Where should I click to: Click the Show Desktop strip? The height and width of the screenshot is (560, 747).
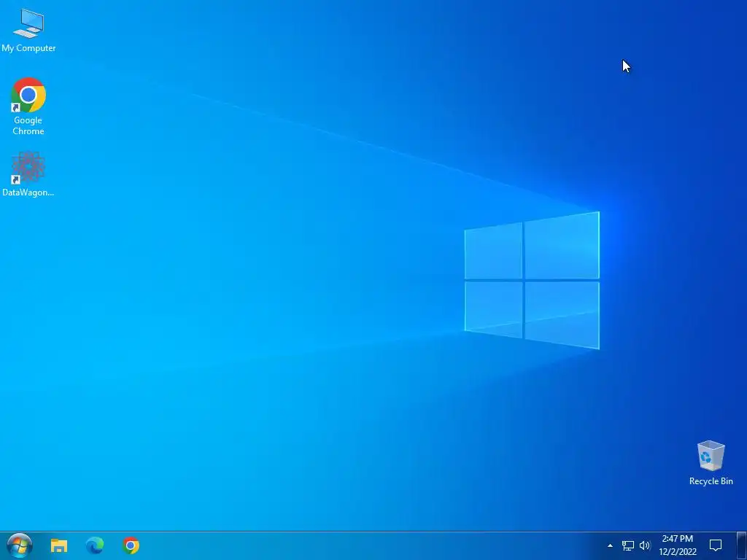(x=742, y=545)
